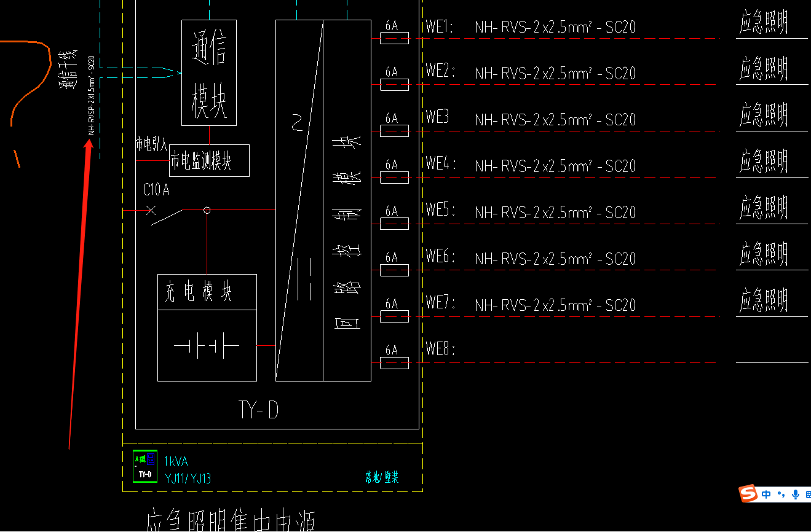The width and height of the screenshot is (811, 532).
Task: Select the WE7: circuit label
Action: [440, 303]
